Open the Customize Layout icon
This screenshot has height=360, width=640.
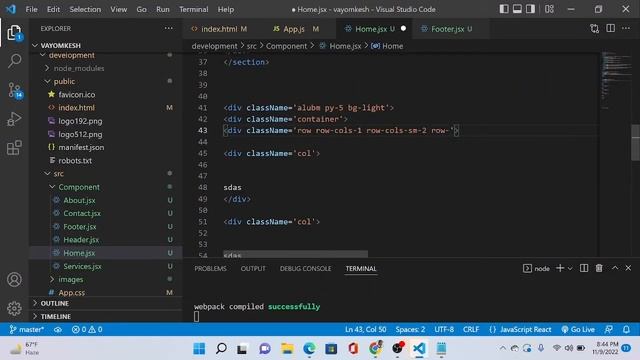point(549,9)
